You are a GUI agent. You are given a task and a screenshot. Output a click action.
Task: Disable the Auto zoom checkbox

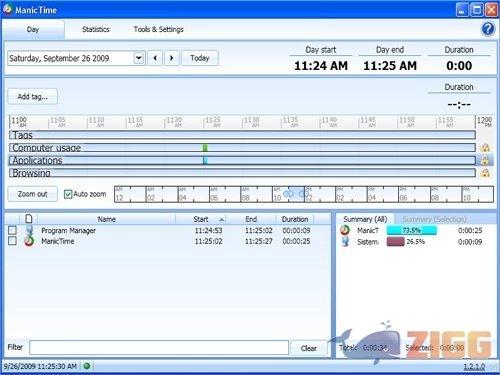pos(68,194)
